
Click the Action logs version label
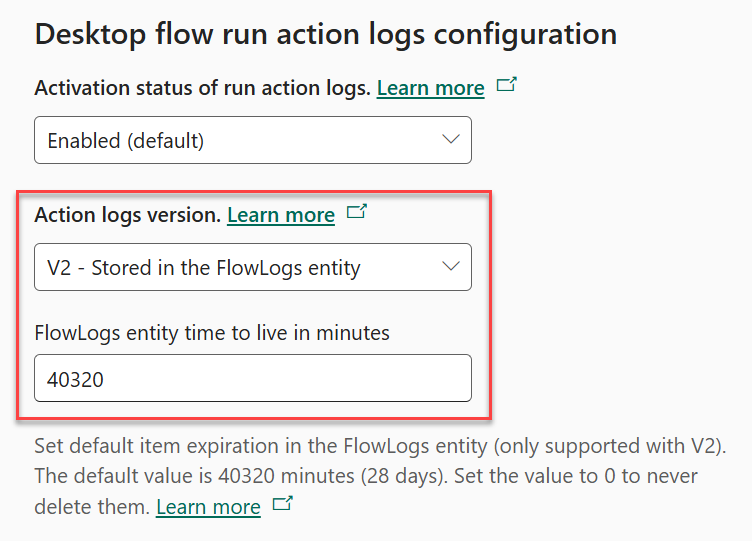pos(127,215)
